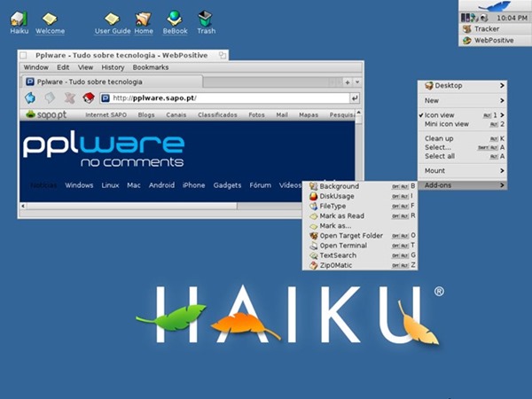The image size is (532, 399).
Task: Launch the Background add-on
Action: [x=360, y=186]
